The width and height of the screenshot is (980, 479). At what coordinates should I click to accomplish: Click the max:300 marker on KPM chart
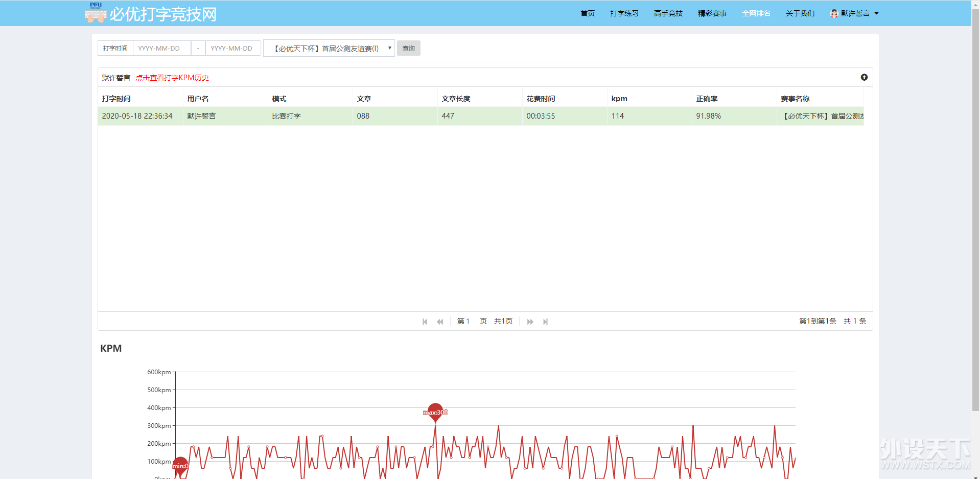pyautogui.click(x=435, y=412)
